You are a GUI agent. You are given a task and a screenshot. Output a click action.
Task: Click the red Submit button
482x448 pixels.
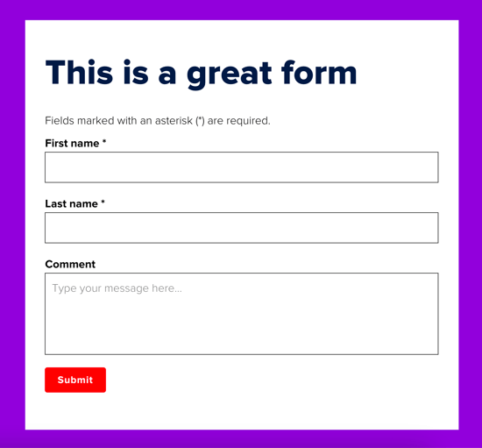tap(75, 380)
